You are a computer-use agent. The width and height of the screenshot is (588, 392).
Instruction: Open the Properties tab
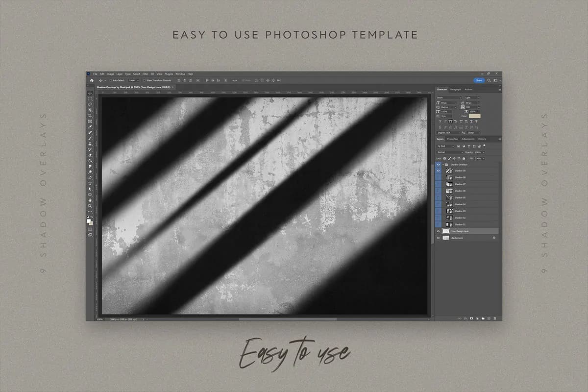coord(452,139)
